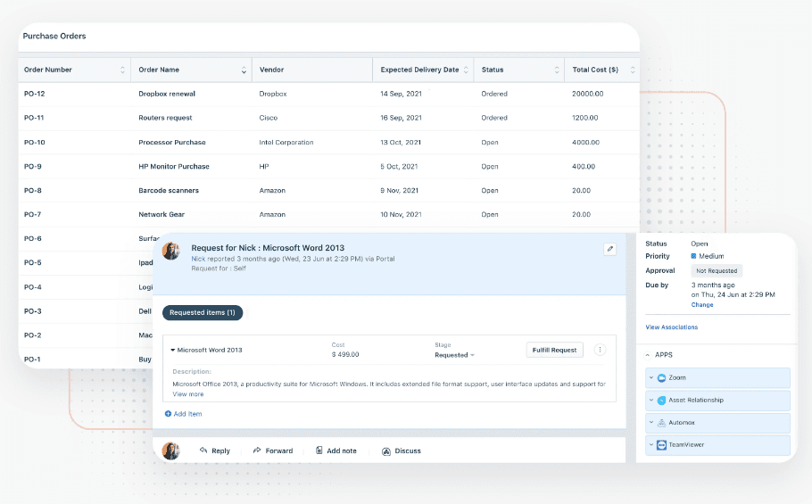Open purchase order PO-2
812x504 pixels.
click(x=33, y=335)
